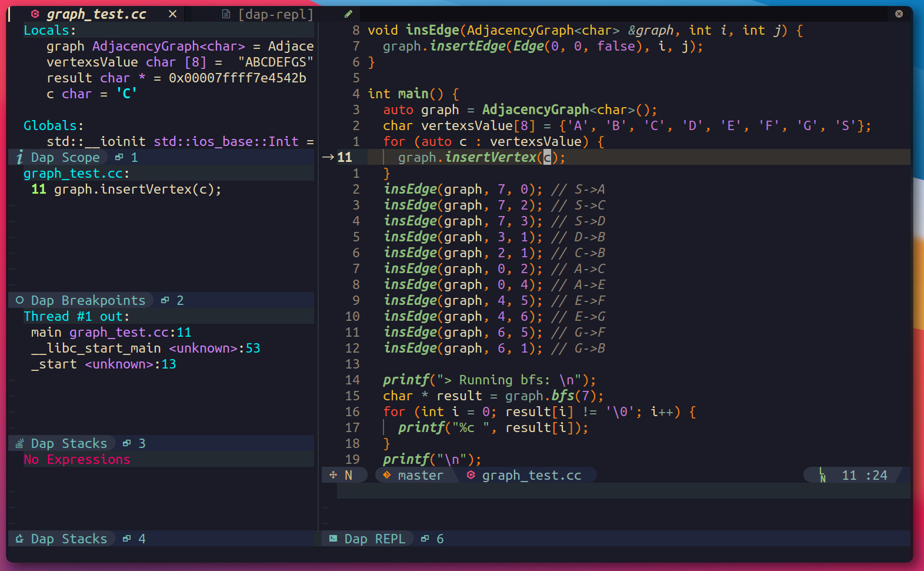
Task: Click the green pencil icon in tabline
Action: 348,14
